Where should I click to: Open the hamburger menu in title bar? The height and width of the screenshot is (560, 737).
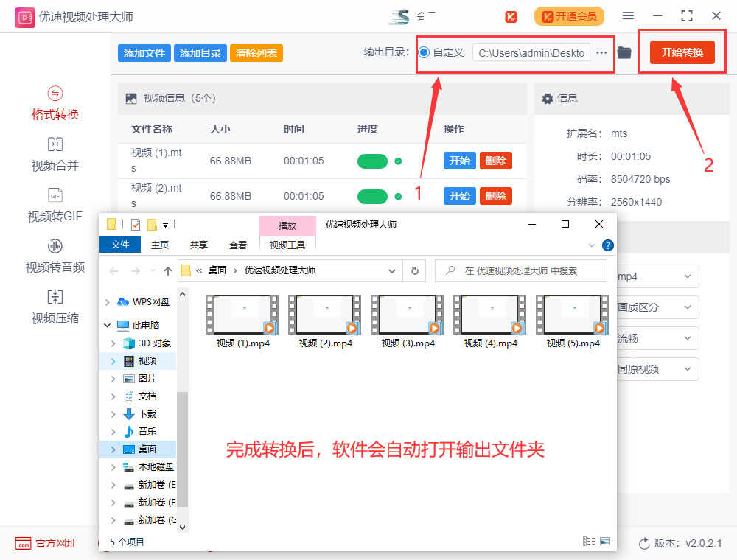pyautogui.click(x=628, y=15)
